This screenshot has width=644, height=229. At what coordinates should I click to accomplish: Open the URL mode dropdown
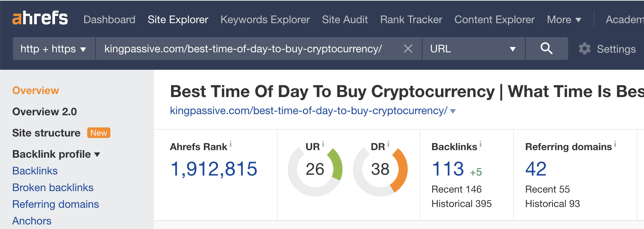click(x=473, y=49)
